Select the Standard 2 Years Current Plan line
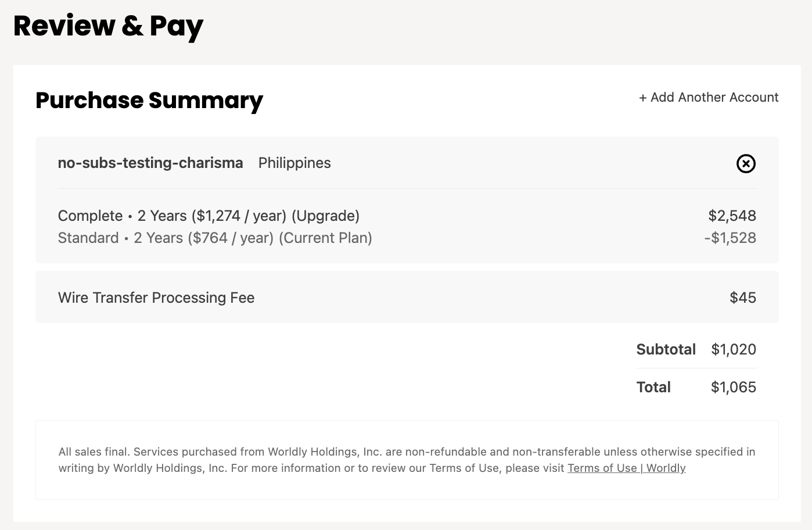Screen dimensions: 812x530 pos(215,238)
